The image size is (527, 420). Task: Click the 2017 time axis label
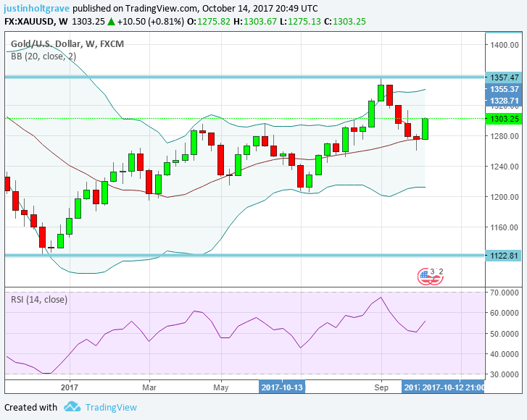point(70,387)
